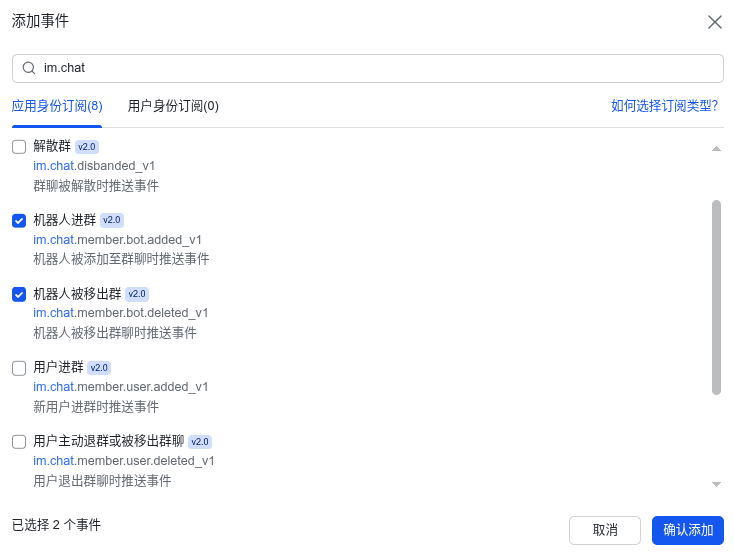
Task: Click the v2.0 badge beside 解散群
Action: (x=87, y=147)
